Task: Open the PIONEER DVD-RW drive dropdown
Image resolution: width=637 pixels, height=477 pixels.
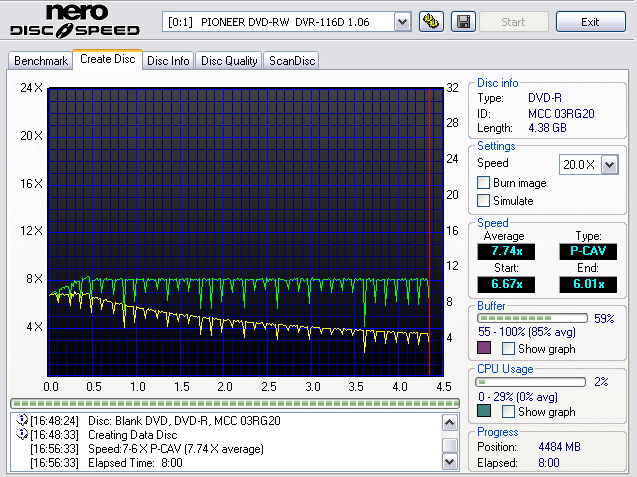Action: point(401,21)
